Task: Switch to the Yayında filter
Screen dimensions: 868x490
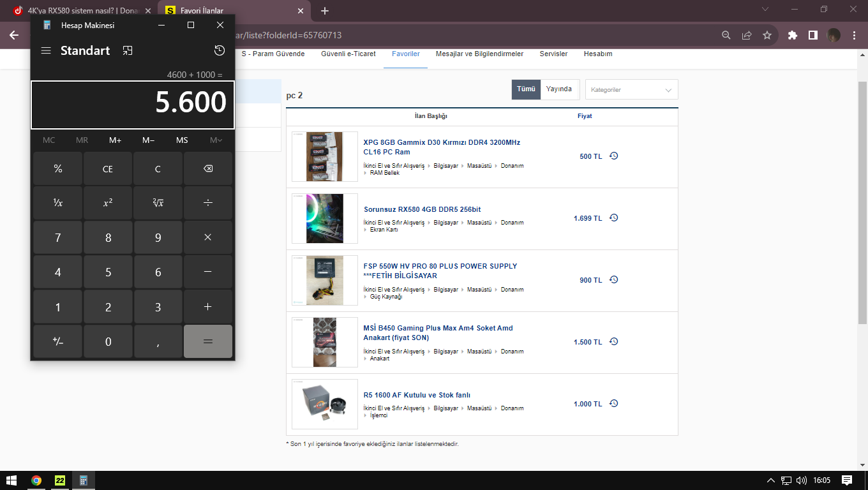Action: (x=559, y=89)
